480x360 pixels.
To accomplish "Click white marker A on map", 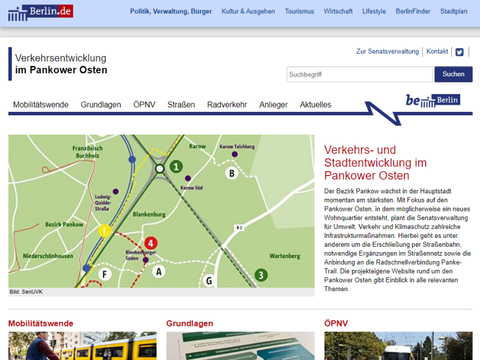I will click(x=159, y=272).
